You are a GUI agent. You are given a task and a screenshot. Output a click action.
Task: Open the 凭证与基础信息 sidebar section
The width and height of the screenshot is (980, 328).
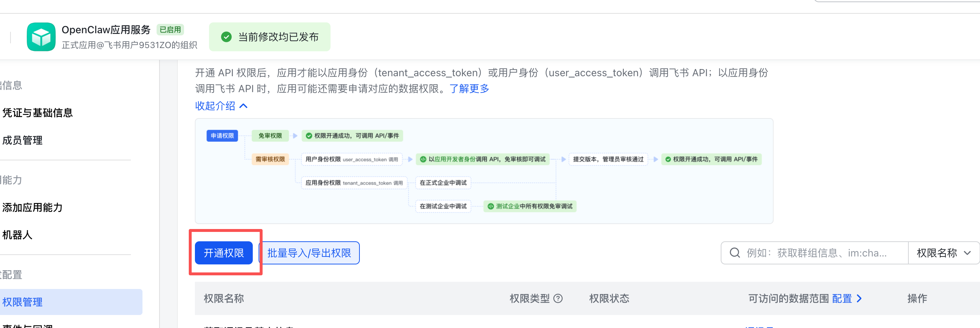click(x=37, y=112)
